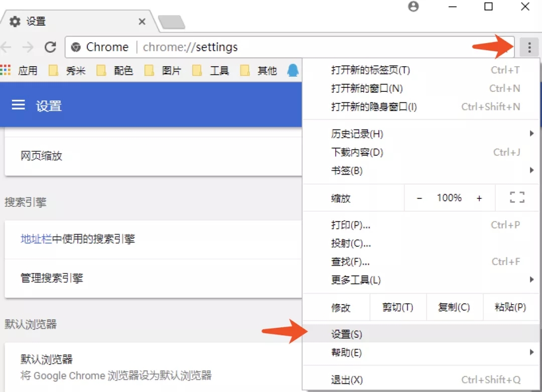Viewport: 542px width, 392px height.
Task: Click the + to increase zoom to 110%
Action: (479, 197)
